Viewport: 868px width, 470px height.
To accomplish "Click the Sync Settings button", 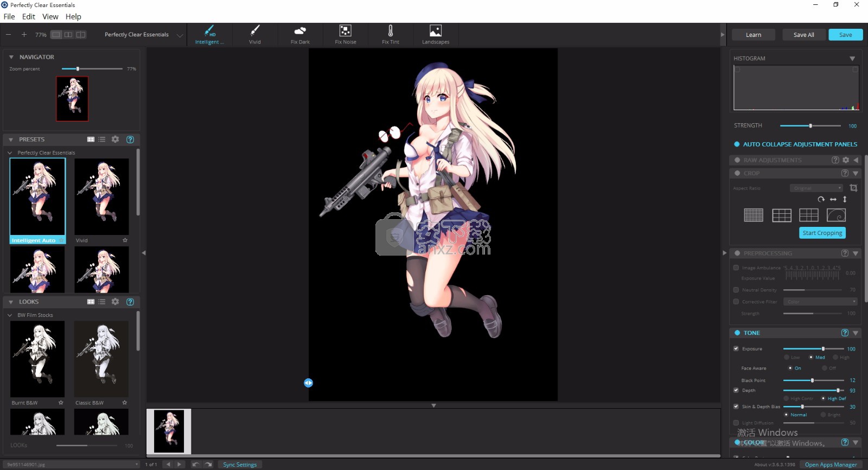I will pos(240,465).
